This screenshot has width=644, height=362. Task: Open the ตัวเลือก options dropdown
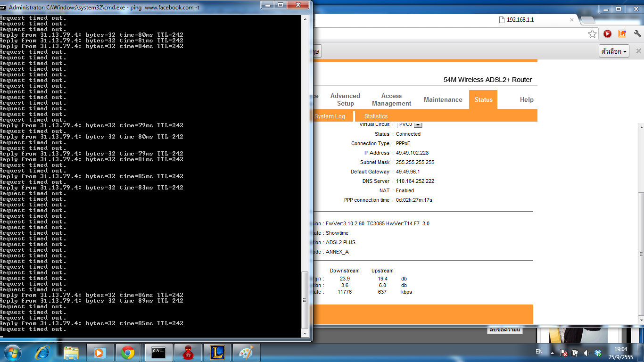click(x=614, y=51)
